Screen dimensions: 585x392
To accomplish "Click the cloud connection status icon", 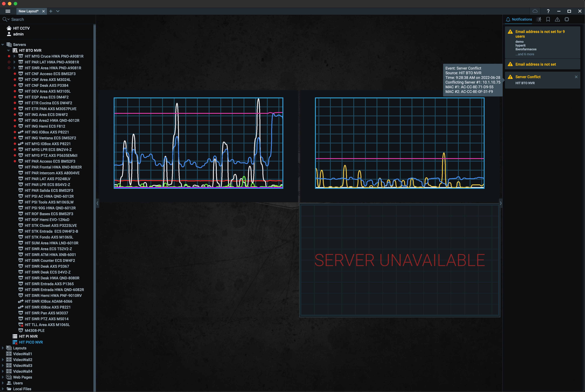I will coord(535,11).
